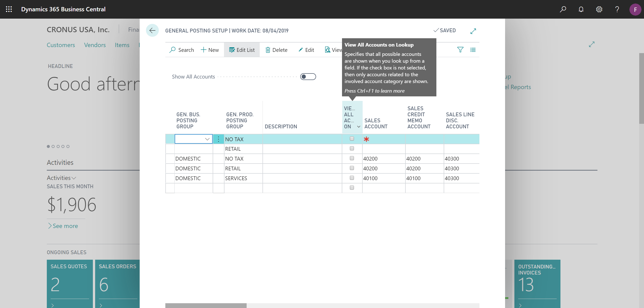Open Gen. Bus. Posting Group dropdown
The width and height of the screenshot is (644, 308).
coord(207,139)
